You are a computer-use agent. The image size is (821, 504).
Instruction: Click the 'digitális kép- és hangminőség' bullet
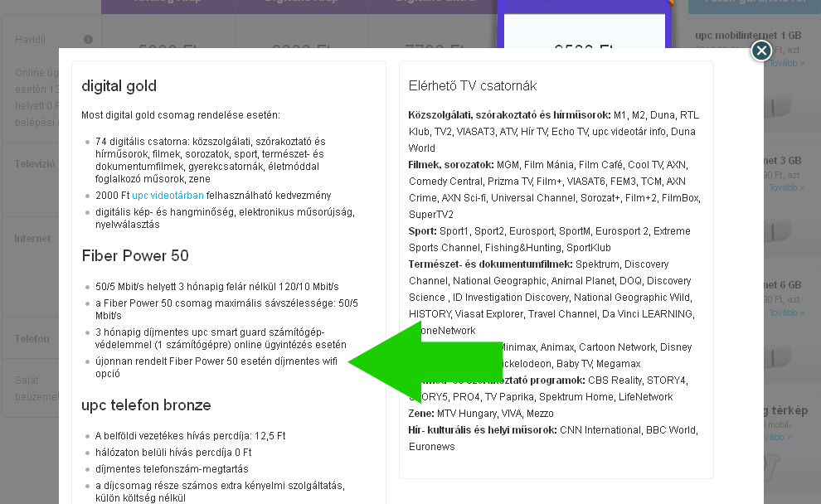pos(225,218)
